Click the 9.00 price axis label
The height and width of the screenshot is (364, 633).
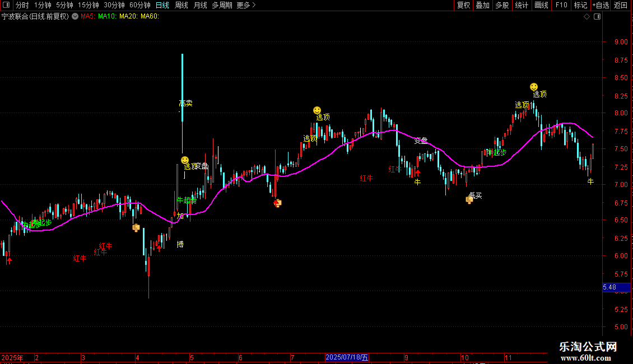click(x=621, y=42)
